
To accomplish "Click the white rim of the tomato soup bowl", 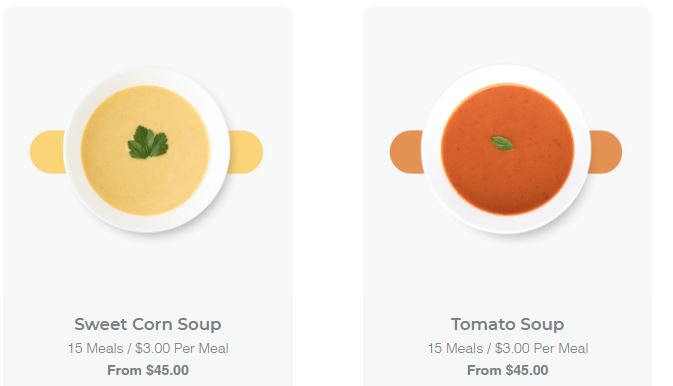I will (x=507, y=224).
